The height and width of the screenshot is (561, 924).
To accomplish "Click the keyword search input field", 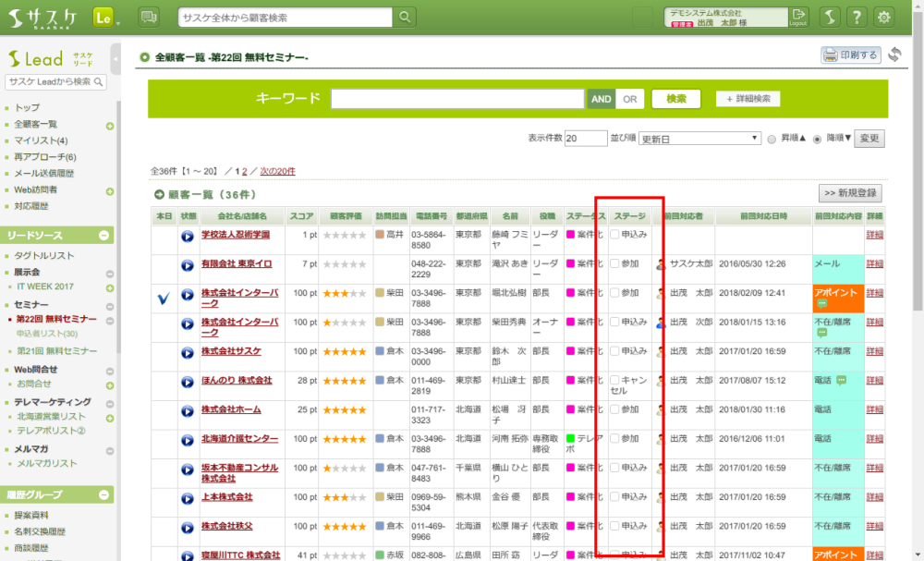I will click(x=457, y=99).
